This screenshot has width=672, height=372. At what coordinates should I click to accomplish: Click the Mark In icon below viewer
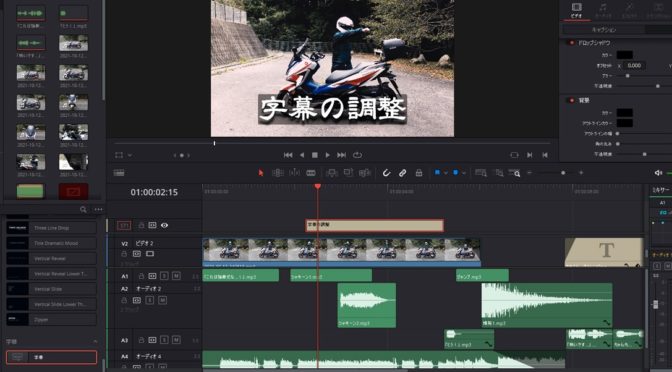(x=530, y=155)
